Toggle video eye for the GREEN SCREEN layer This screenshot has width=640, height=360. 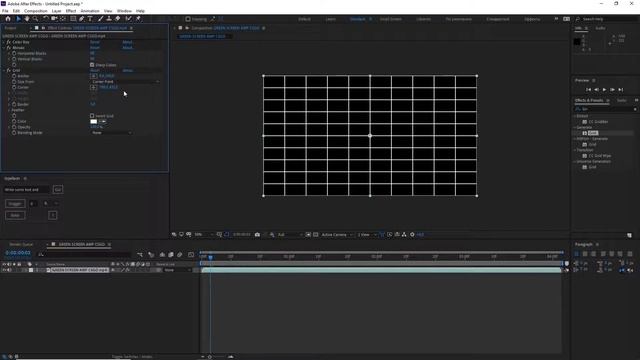click(x=4, y=270)
